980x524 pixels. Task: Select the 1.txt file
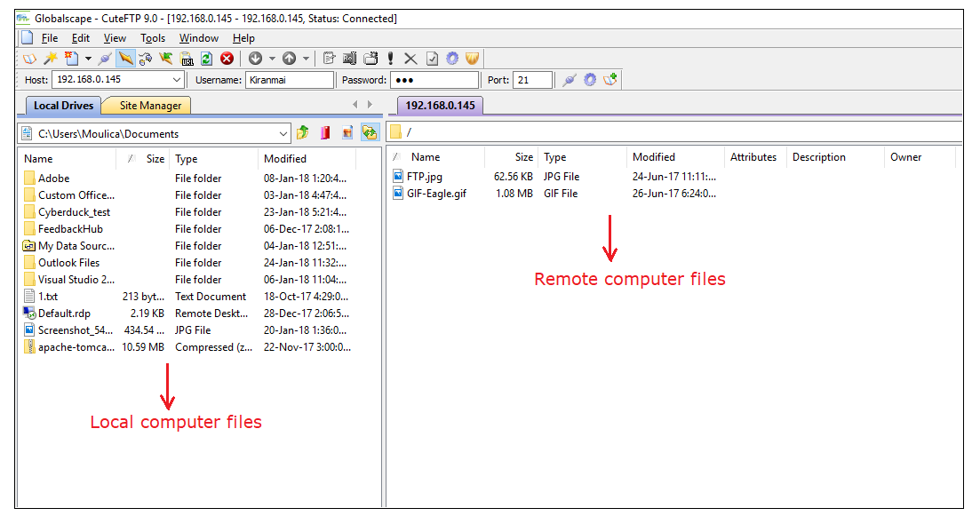(47, 296)
